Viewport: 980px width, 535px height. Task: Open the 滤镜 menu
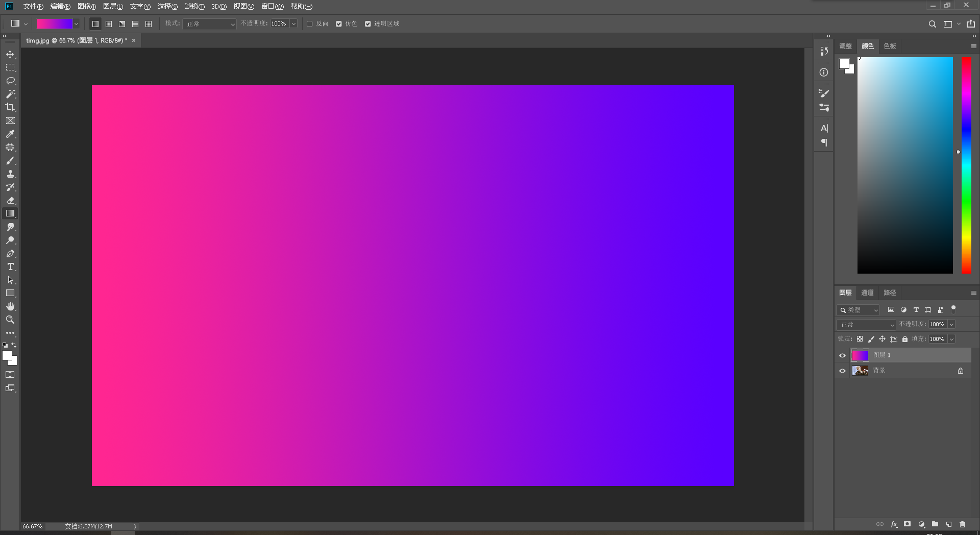click(193, 7)
